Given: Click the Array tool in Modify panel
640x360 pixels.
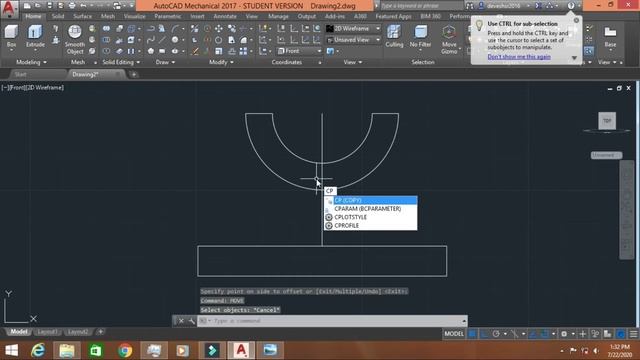Looking at the screenshot, I should click(x=243, y=51).
